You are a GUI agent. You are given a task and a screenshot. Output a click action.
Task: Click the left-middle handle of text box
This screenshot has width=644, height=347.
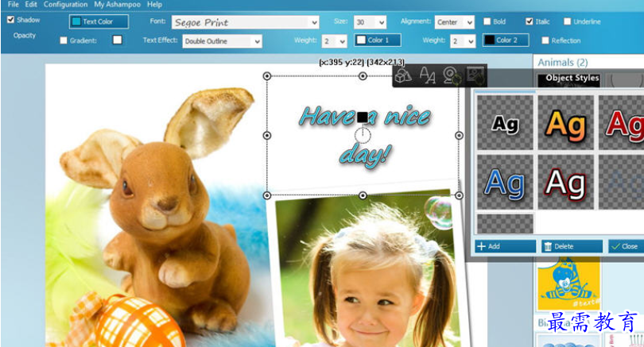coord(267,135)
